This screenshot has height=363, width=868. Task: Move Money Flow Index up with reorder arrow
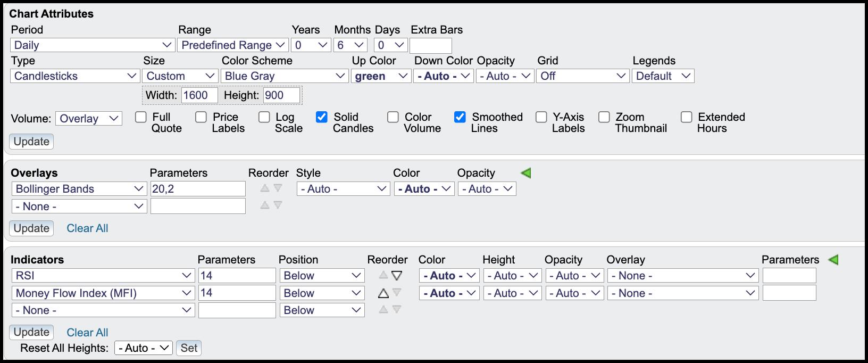tap(383, 293)
